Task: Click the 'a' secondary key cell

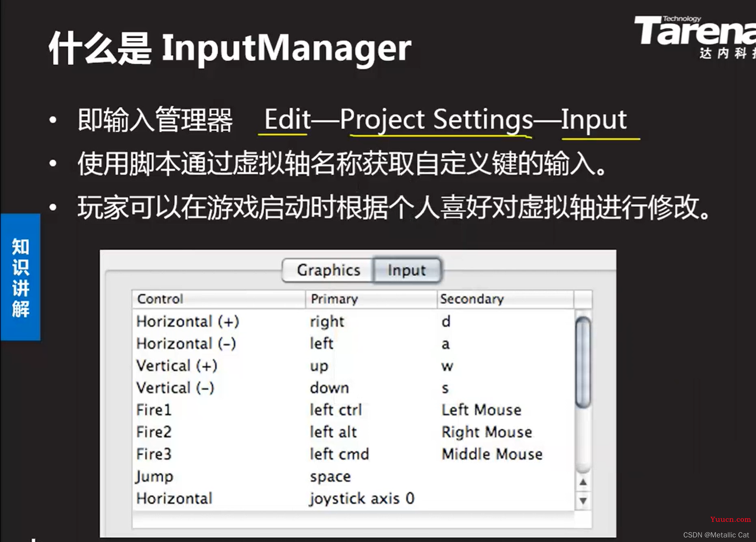Action: tap(446, 344)
